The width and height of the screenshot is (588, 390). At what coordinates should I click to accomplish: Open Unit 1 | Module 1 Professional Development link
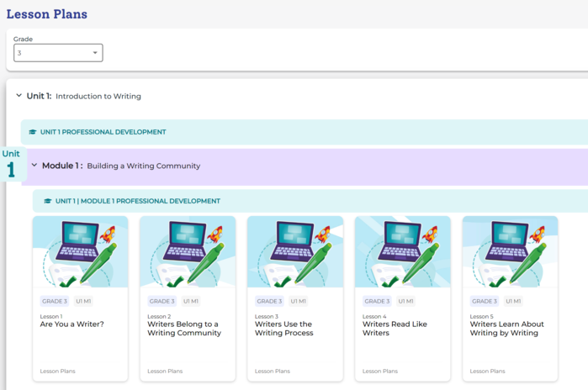click(x=137, y=201)
